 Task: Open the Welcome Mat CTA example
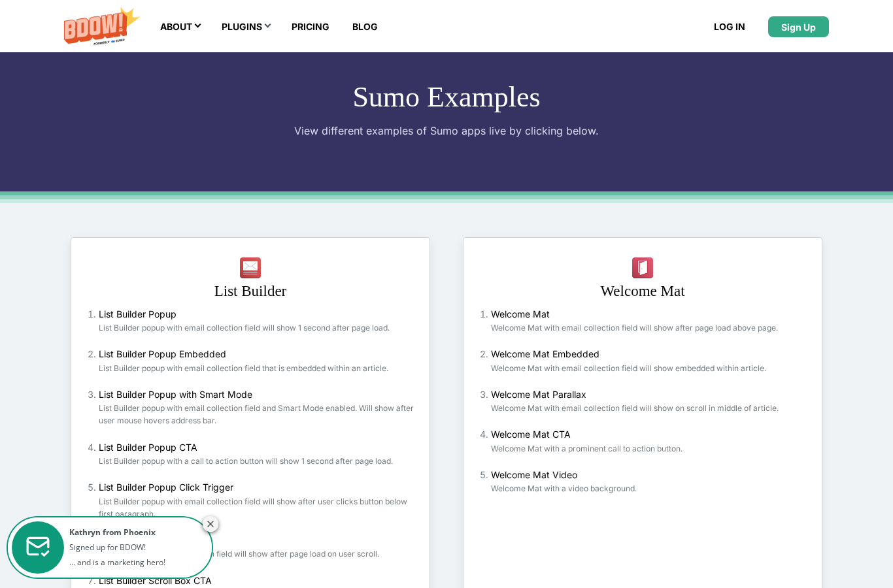click(x=531, y=434)
